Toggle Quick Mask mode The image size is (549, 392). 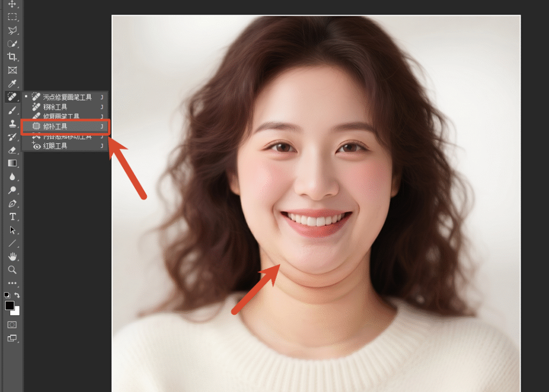[x=12, y=324]
